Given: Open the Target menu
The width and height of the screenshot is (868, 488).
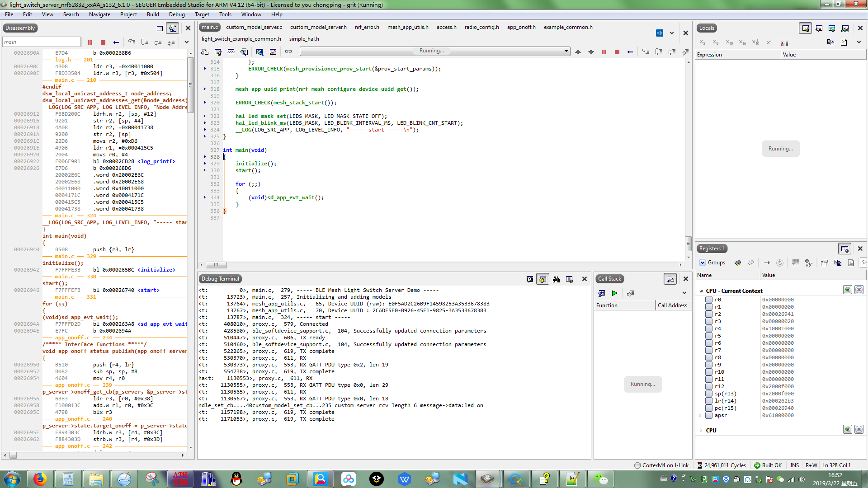Looking at the screenshot, I should 202,14.
